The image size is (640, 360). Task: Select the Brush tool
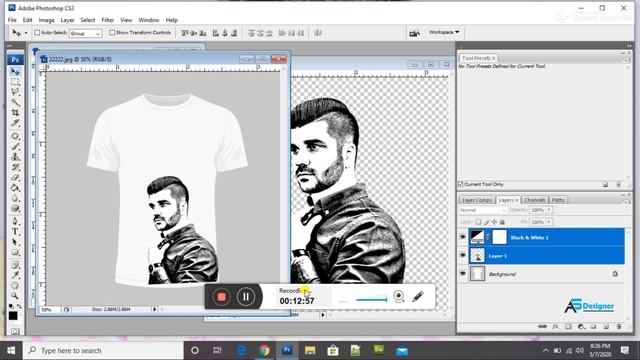(15, 146)
